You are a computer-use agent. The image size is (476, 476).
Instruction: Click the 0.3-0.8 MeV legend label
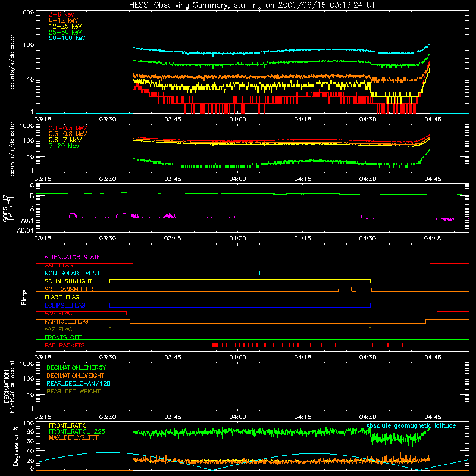pos(68,134)
